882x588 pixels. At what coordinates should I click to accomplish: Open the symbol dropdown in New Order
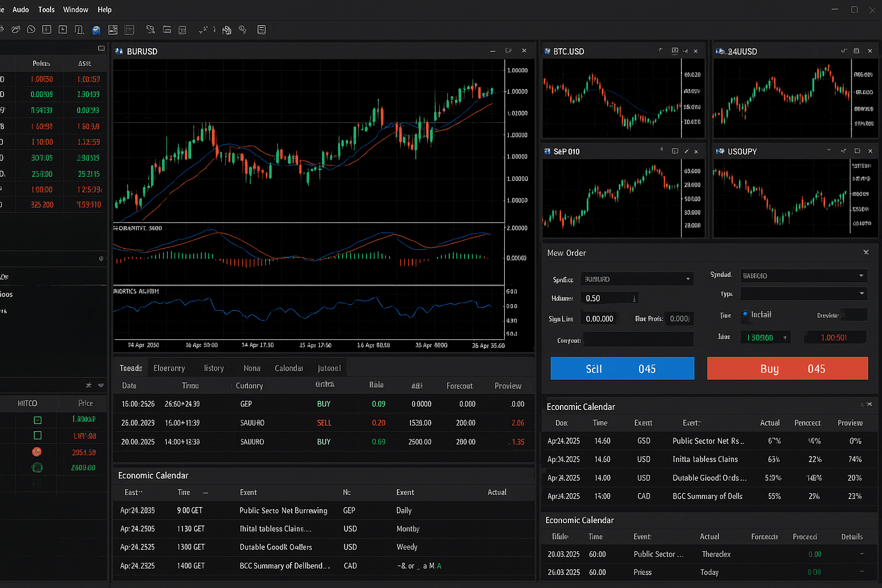tap(687, 279)
